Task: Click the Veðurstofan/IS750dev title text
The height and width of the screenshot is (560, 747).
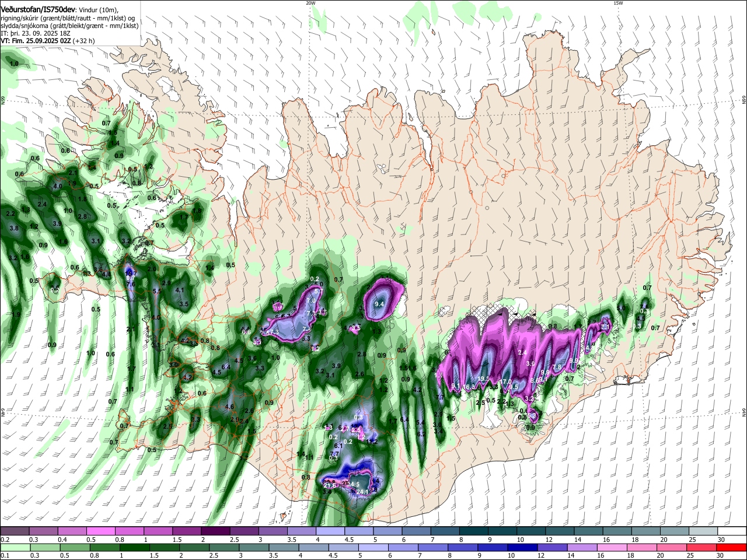Action: [x=38, y=9]
